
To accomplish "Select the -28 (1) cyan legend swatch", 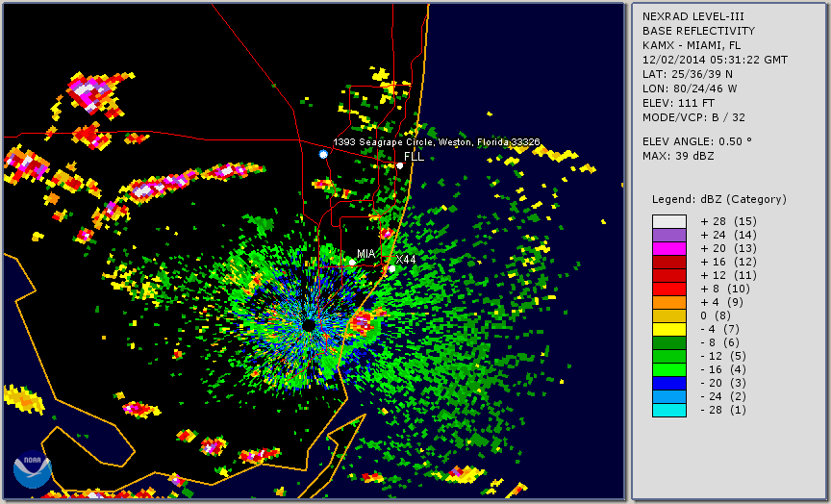I will [669, 410].
